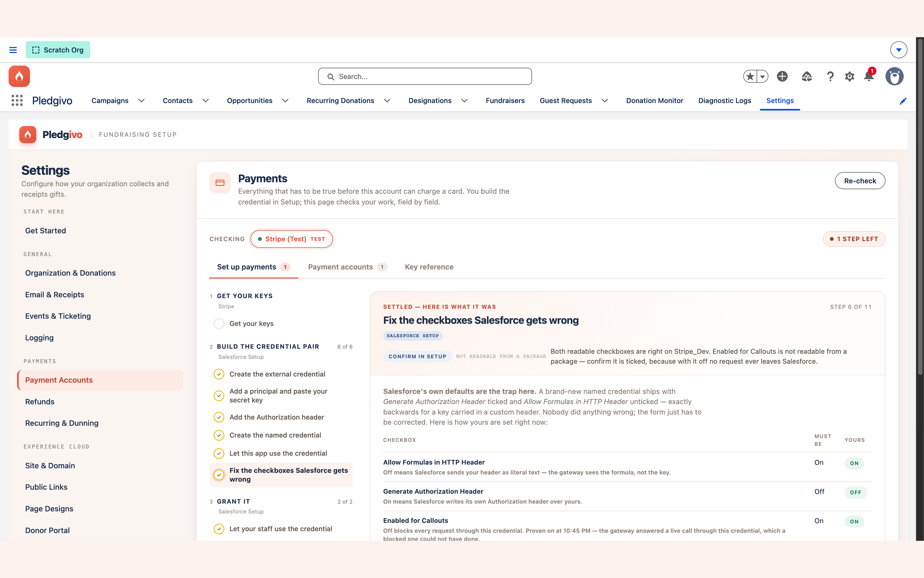Viewport: 924px width, 578px height.
Task: Click the magnifier icon in the search box
Action: tap(331, 77)
